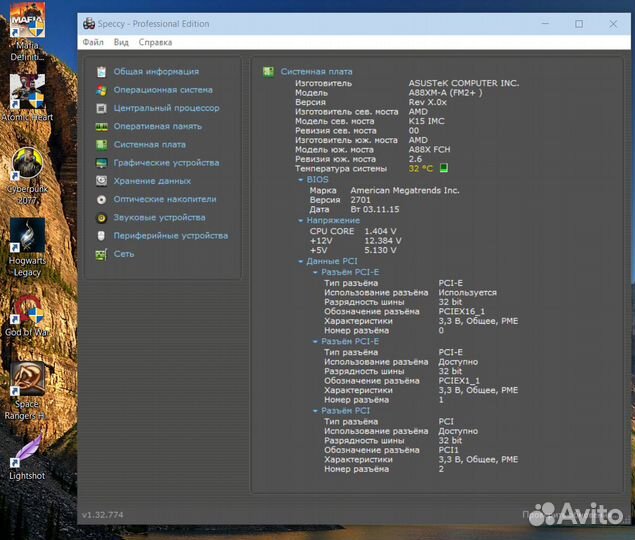Go to Хранение данных section
The image size is (635, 540).
152,181
